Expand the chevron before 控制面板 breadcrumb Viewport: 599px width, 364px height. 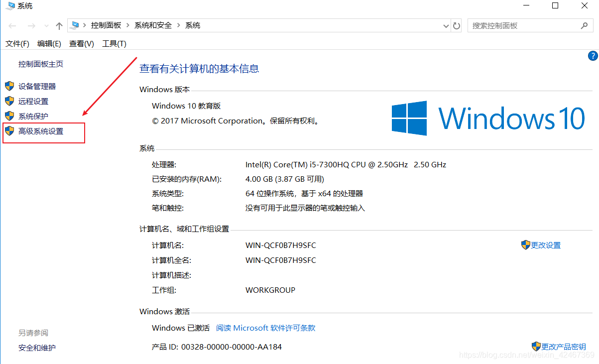coord(85,25)
